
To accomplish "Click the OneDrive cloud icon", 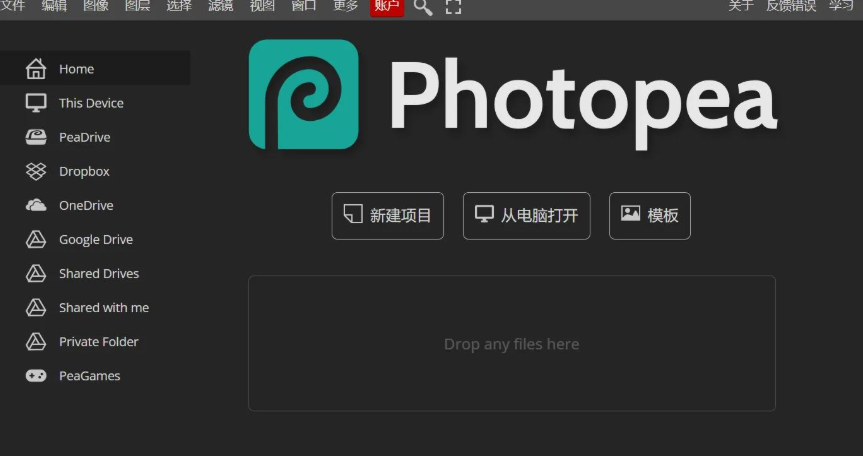I will pyautogui.click(x=36, y=205).
